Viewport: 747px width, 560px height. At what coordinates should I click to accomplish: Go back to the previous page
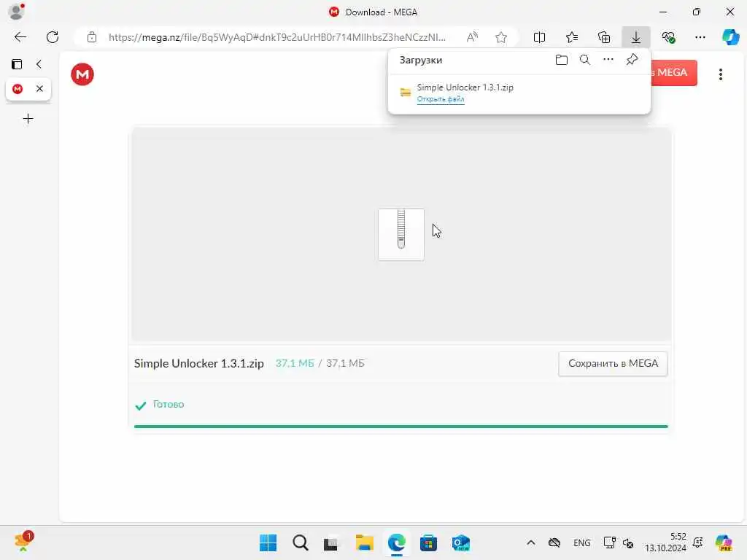pos(20,37)
